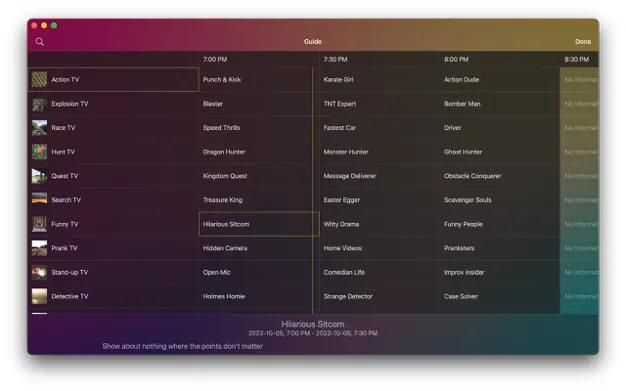Click the Action TV 8:30 No Information cell

pyautogui.click(x=579, y=79)
